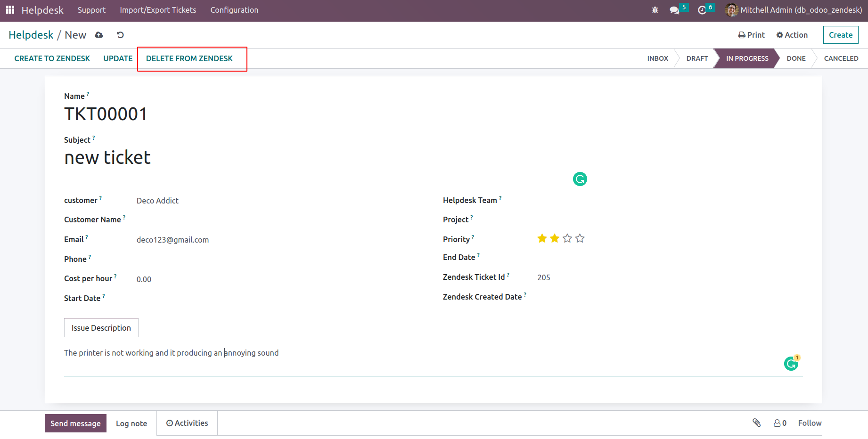Open the Activities tab
This screenshot has height=439, width=868.
[x=187, y=423]
